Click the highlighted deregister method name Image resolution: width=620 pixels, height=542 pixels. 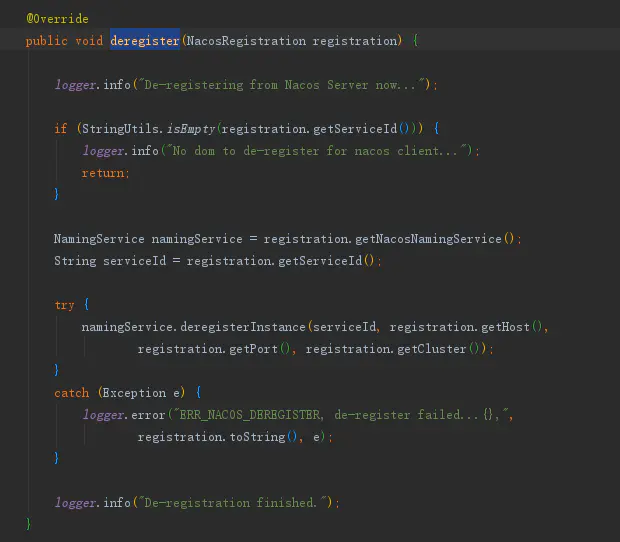coord(144,41)
